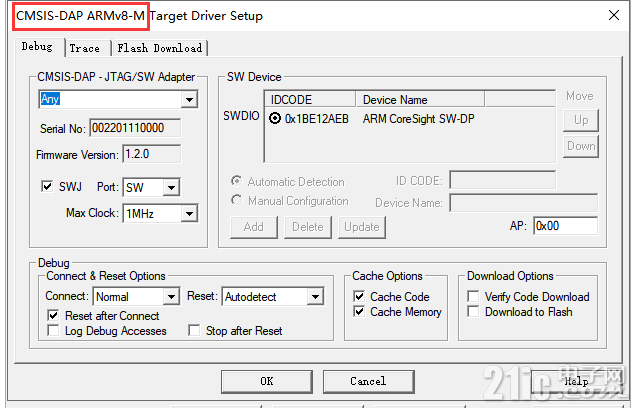Viewport: 637px width, 408px height.
Task: Click the Firmware Version field
Action: pyautogui.click(x=152, y=154)
